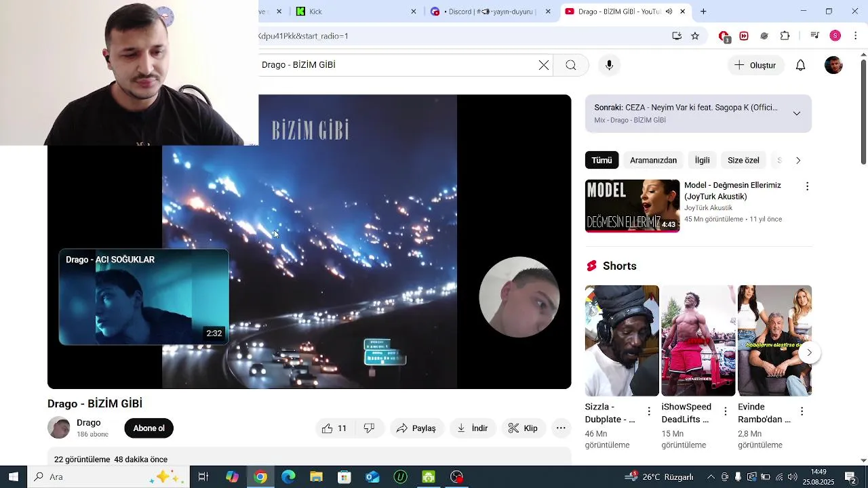The width and height of the screenshot is (868, 488).
Task: Open Model - Değmesin Ellerimiz video thumbnail
Action: tap(632, 206)
